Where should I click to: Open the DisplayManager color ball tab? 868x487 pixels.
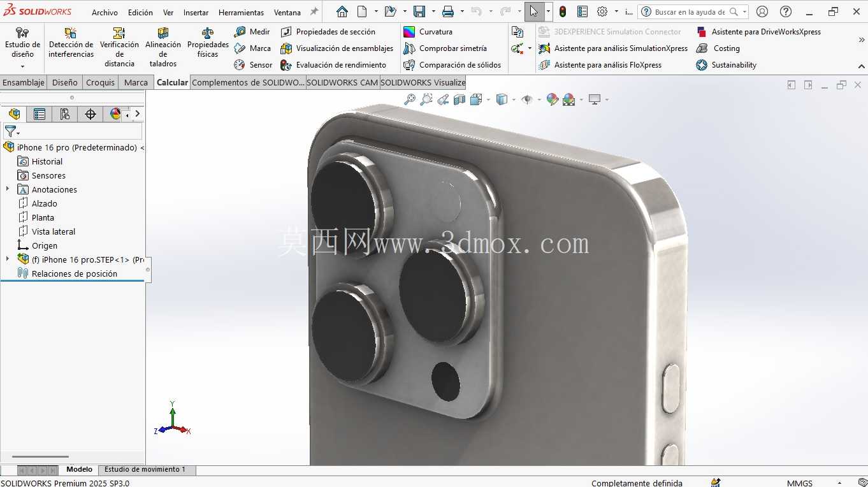[115, 114]
